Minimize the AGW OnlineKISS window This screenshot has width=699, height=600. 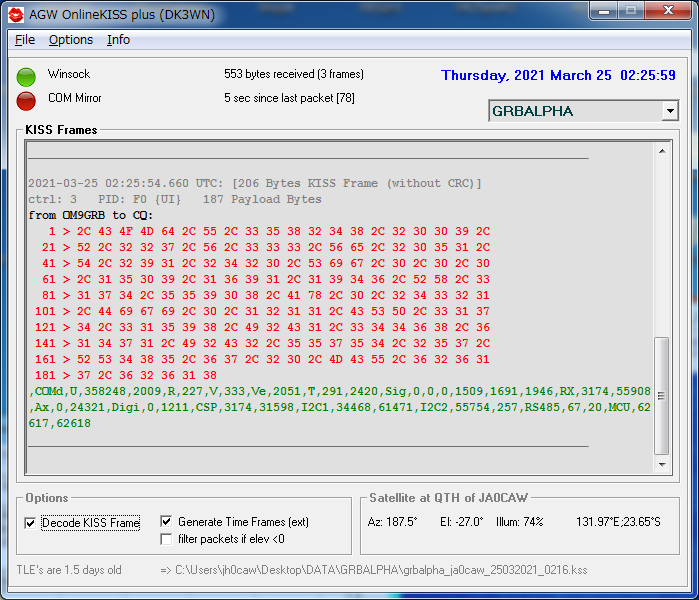pos(604,11)
